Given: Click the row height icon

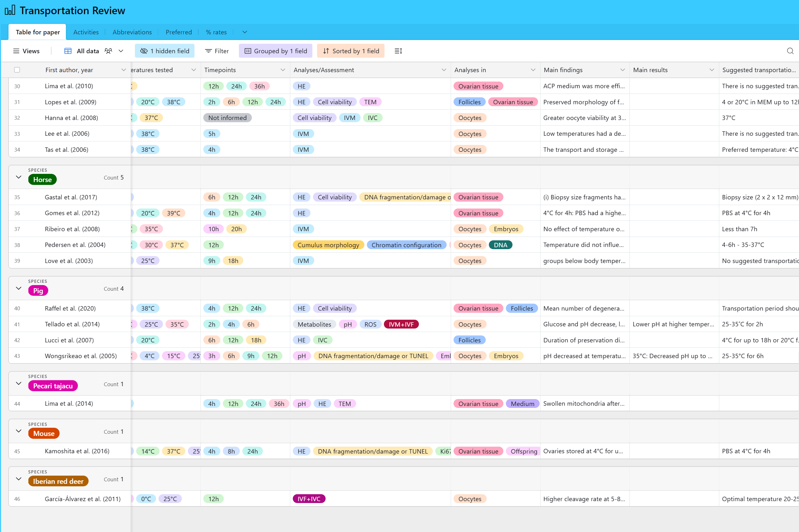Looking at the screenshot, I should 398,51.
